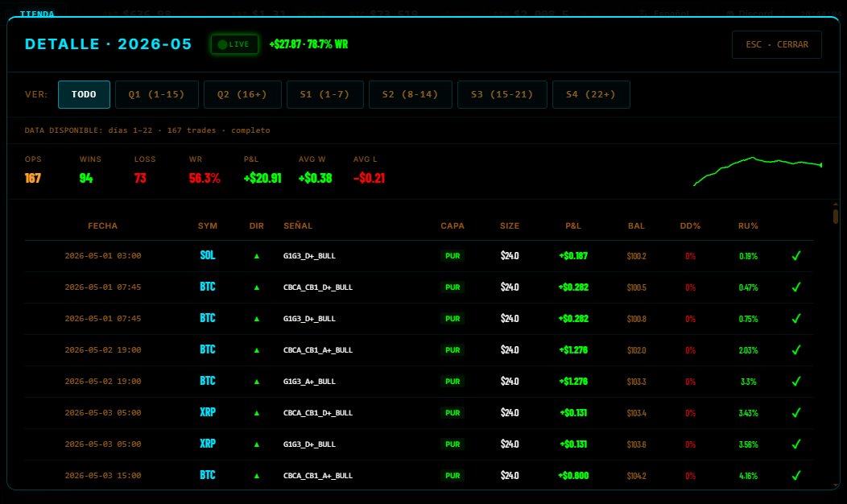Click the BAL column header
The width and height of the screenshot is (847, 504).
(636, 225)
